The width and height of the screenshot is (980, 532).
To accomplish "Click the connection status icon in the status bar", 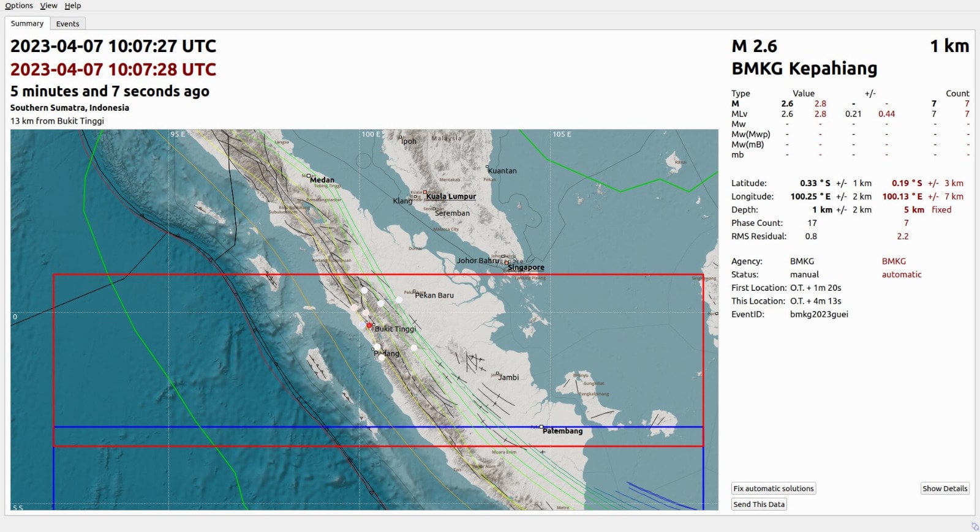I will coord(975,526).
